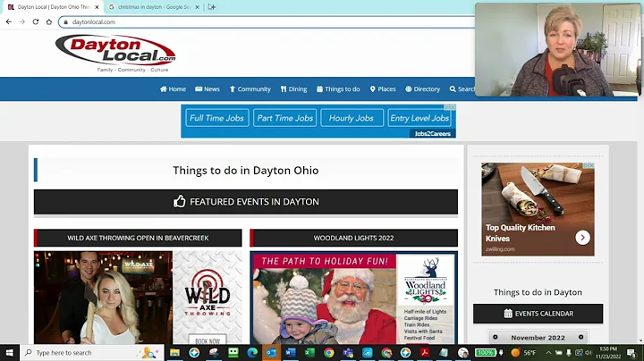This screenshot has height=361, width=644.
Task: Open a new browser tab
Action: point(211,7)
